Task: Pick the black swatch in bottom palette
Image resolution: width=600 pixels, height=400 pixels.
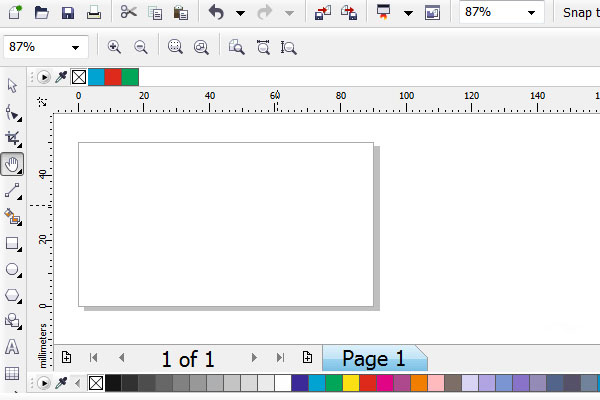Action: [x=113, y=383]
